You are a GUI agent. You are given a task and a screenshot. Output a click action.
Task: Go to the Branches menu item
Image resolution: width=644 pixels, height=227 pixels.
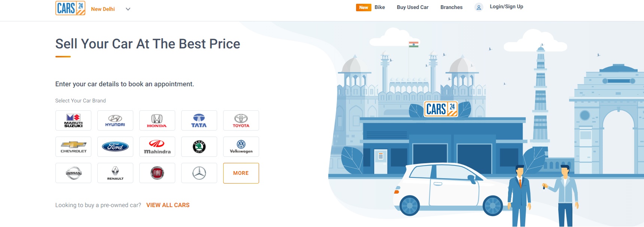(x=452, y=7)
